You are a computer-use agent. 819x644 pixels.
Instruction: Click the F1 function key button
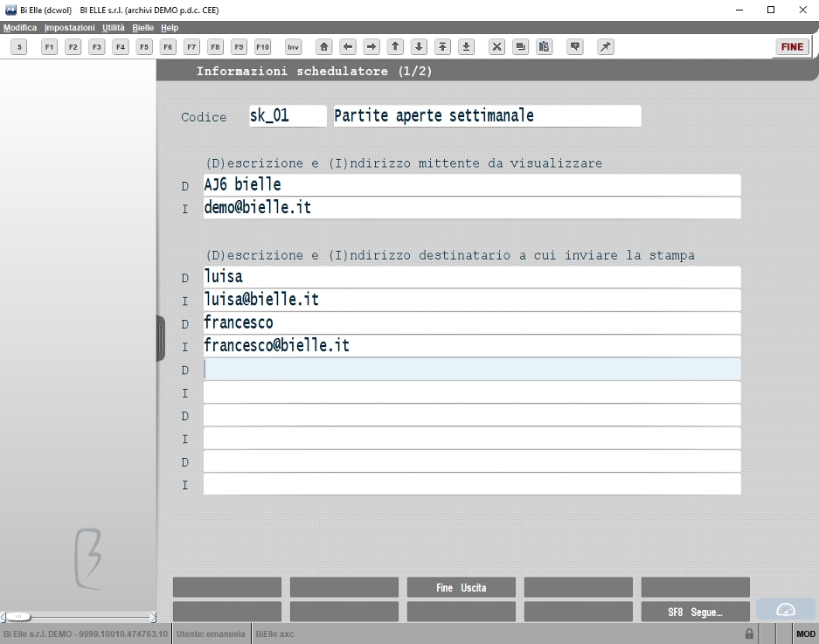tap(49, 47)
